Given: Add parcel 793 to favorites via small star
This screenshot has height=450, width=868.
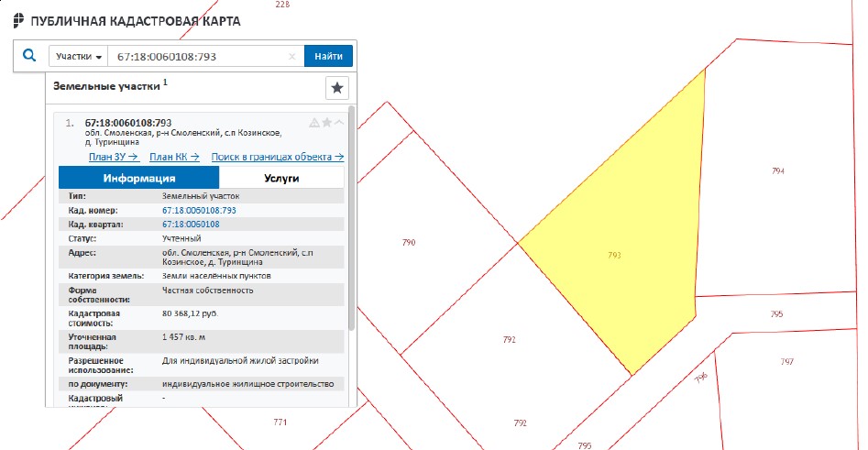Looking at the screenshot, I should [x=326, y=123].
